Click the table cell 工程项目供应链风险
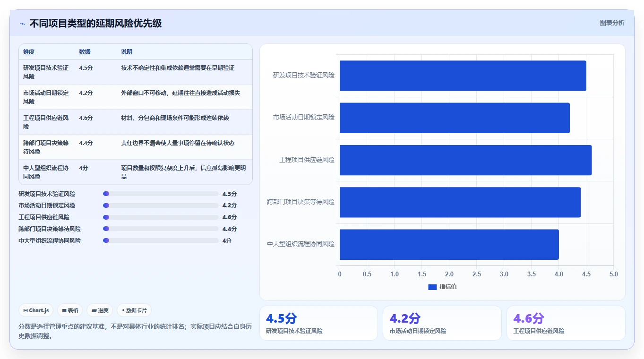 46,122
